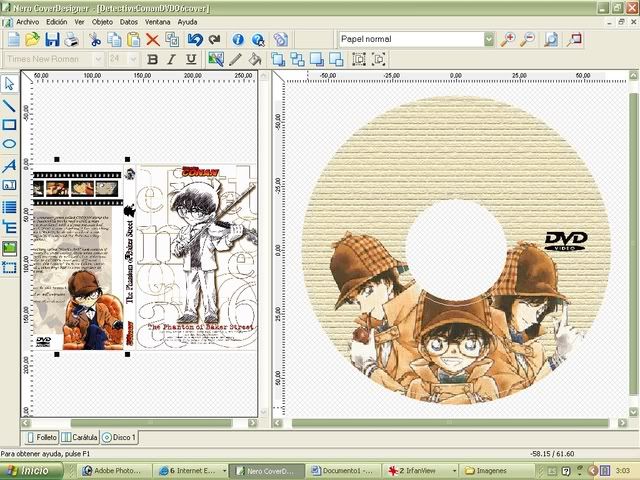The height and width of the screenshot is (480, 640).
Task: Open the font size dropdown
Action: (131, 60)
